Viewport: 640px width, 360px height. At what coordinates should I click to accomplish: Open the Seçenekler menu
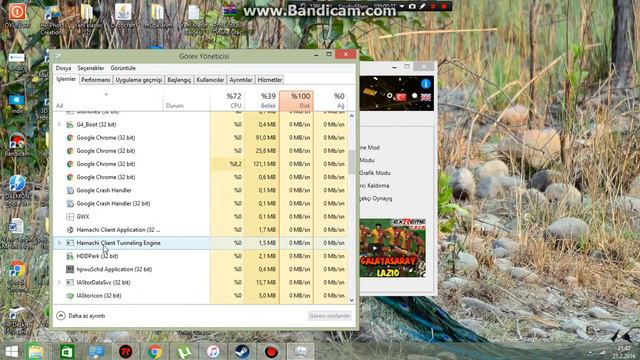(91, 68)
